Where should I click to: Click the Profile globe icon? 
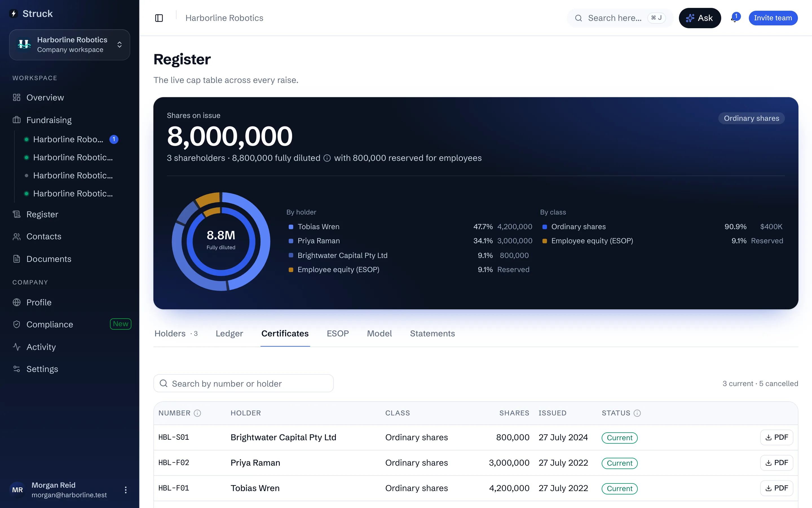[x=16, y=302]
